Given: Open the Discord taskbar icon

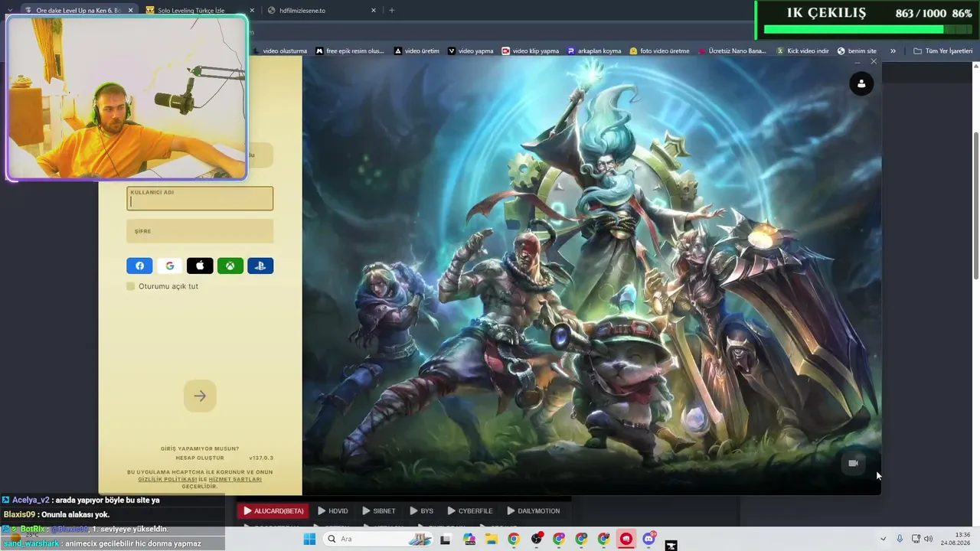Looking at the screenshot, I should coord(649,539).
